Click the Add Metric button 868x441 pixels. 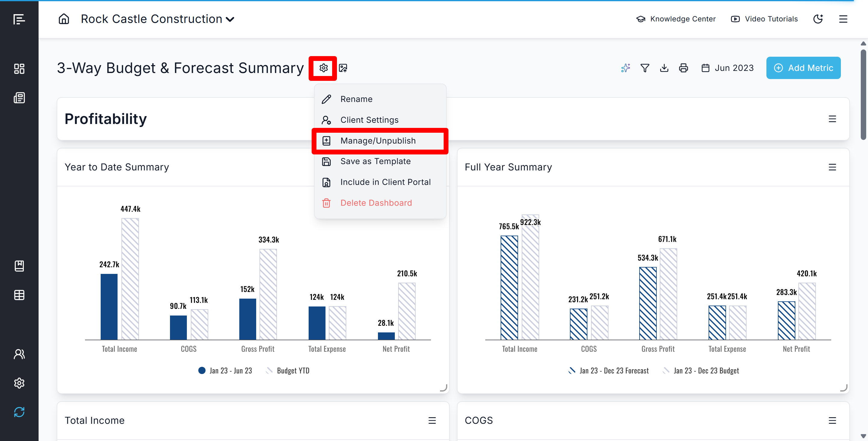803,68
